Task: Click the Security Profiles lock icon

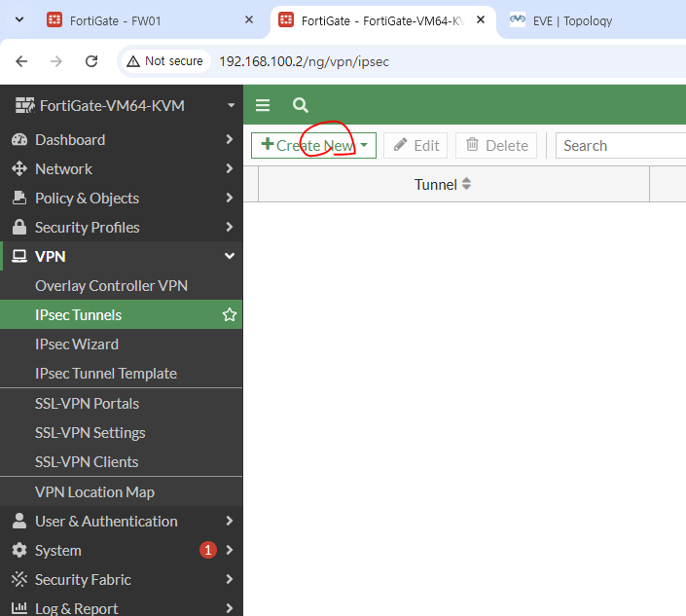Action: point(19,227)
